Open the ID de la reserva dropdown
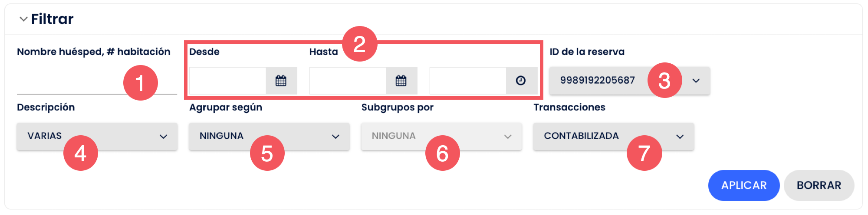 [x=630, y=81]
